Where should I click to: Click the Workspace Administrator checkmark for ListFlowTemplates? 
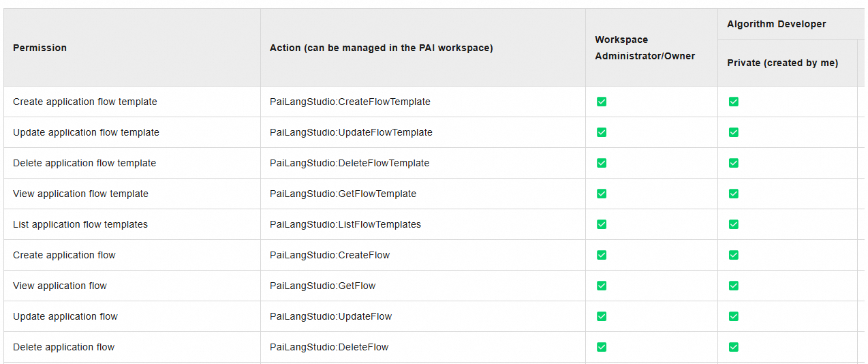pyautogui.click(x=602, y=224)
